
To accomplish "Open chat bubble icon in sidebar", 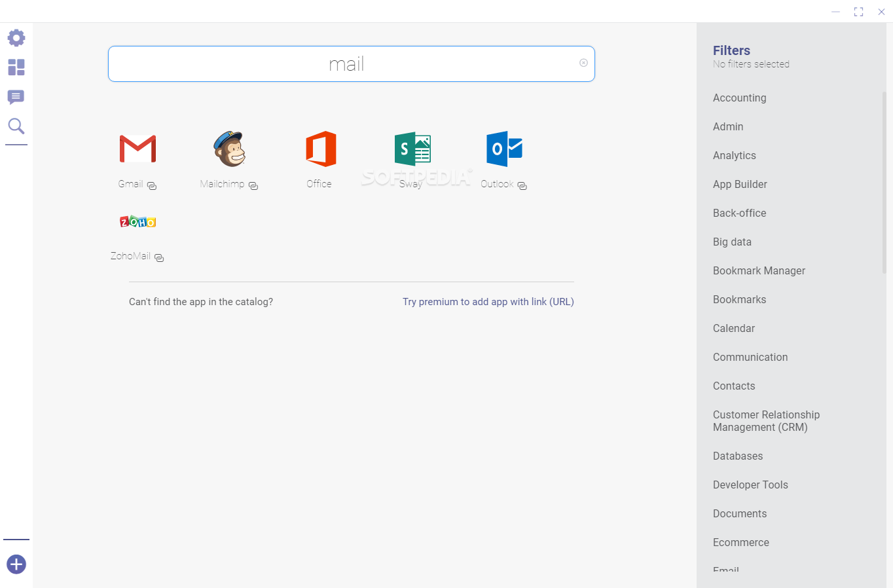I will 16,97.
